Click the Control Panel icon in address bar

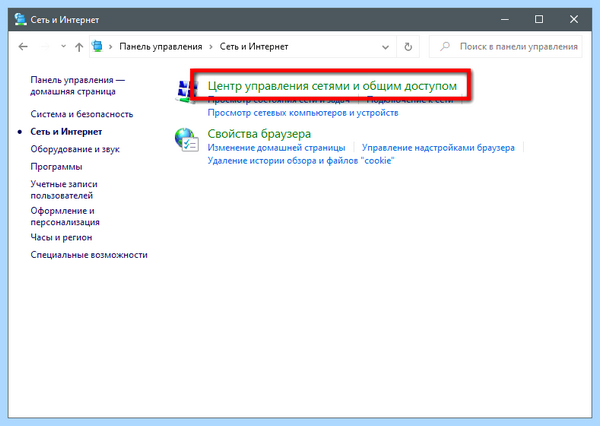[x=98, y=46]
